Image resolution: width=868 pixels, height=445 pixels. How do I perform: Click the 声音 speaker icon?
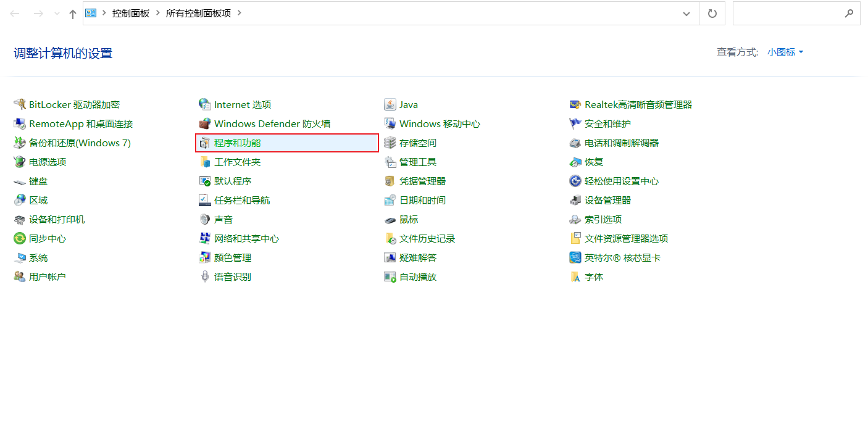pyautogui.click(x=205, y=220)
